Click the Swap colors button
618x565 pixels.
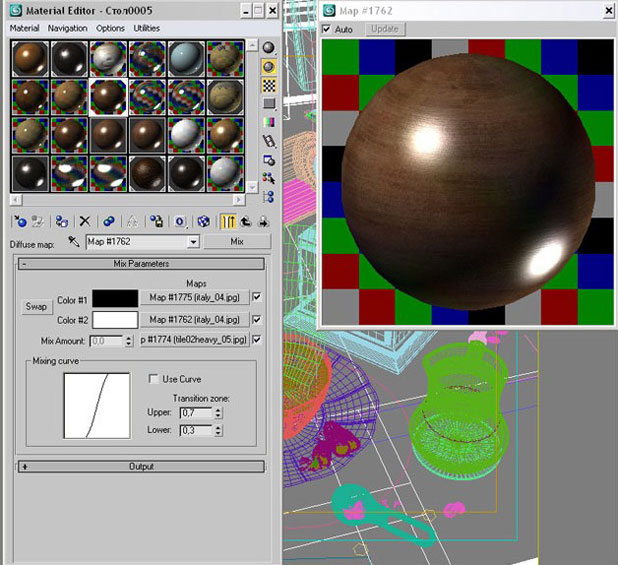(x=36, y=307)
